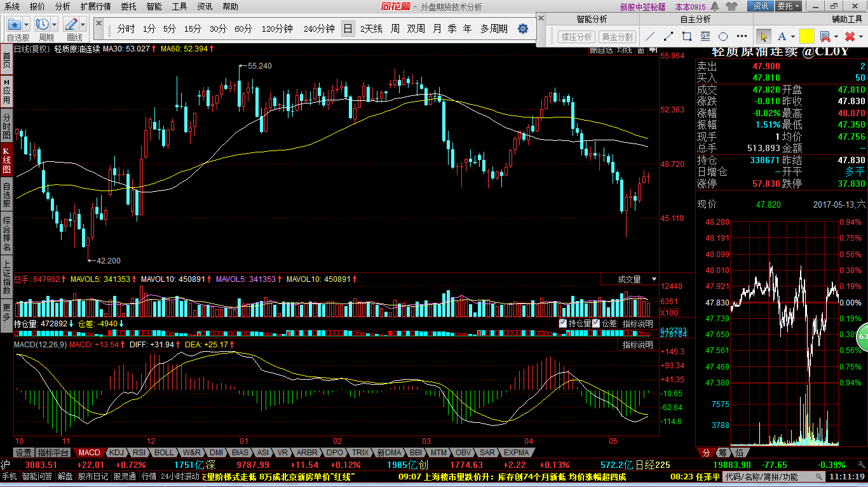Select the text note drawing tool
Viewport: 868px width, 487px height.
coord(705,36)
